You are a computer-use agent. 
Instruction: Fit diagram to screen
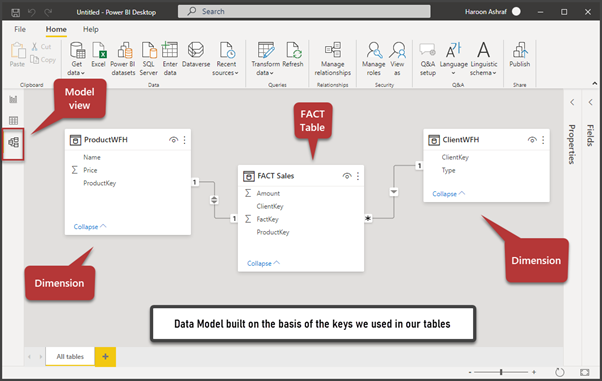pyautogui.click(x=584, y=372)
